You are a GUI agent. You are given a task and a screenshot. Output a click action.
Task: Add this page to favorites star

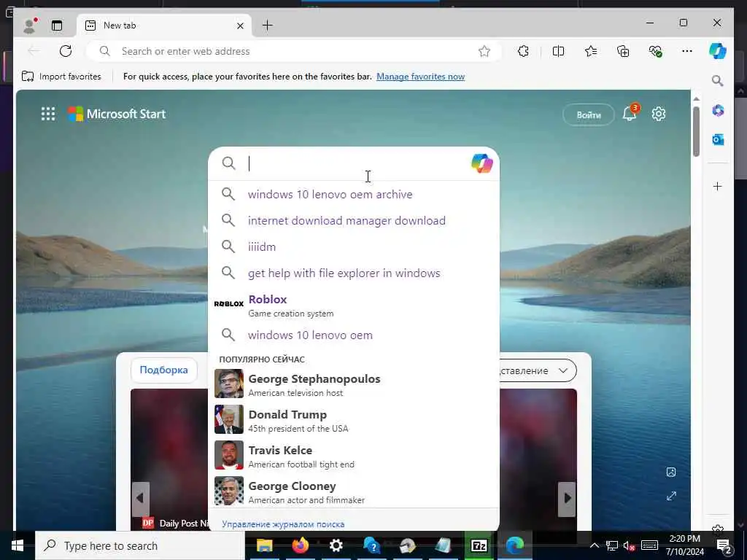pos(484,51)
